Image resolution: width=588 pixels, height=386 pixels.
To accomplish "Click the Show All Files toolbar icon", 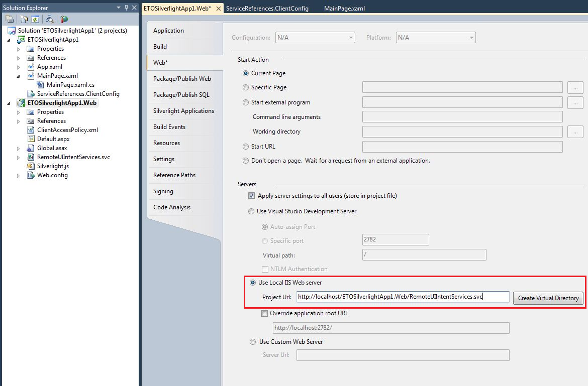I will (24, 19).
